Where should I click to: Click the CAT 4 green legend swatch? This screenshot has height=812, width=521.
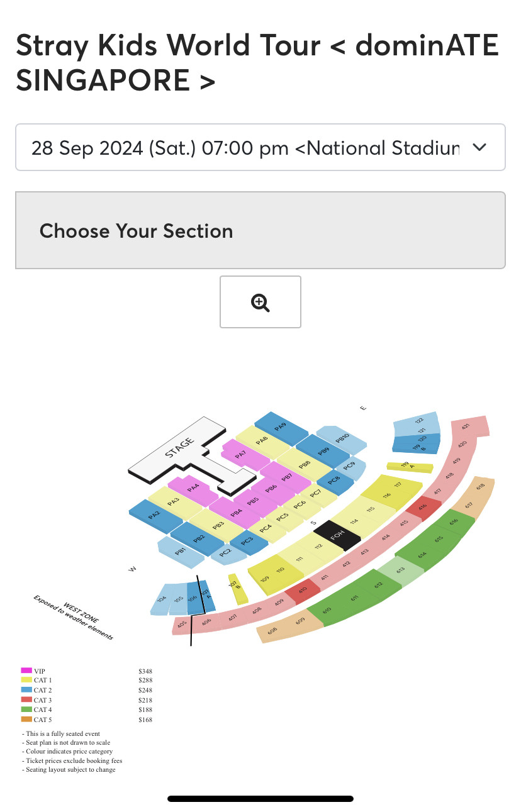26,709
